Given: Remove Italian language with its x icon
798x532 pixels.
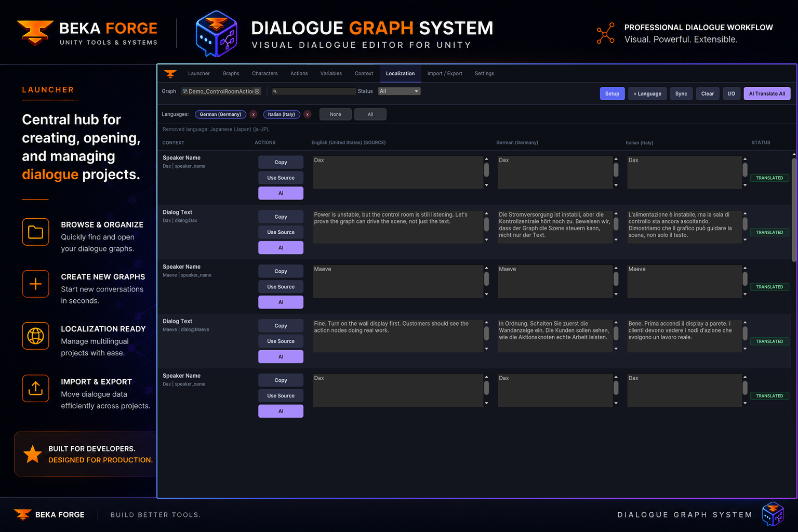Looking at the screenshot, I should pos(308,114).
